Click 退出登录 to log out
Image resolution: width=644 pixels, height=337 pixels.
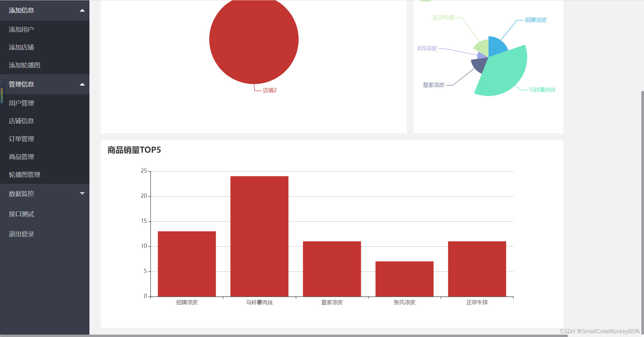(x=45, y=234)
